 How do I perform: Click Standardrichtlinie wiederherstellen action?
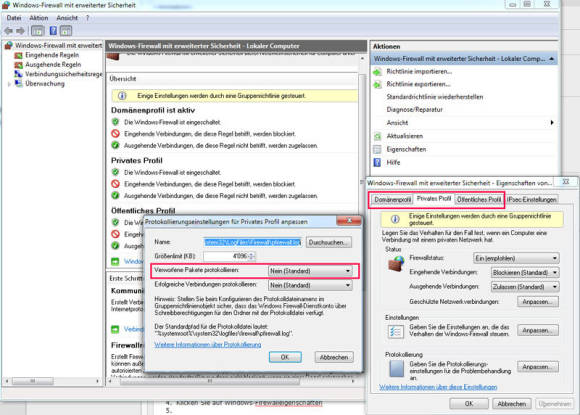pos(435,97)
